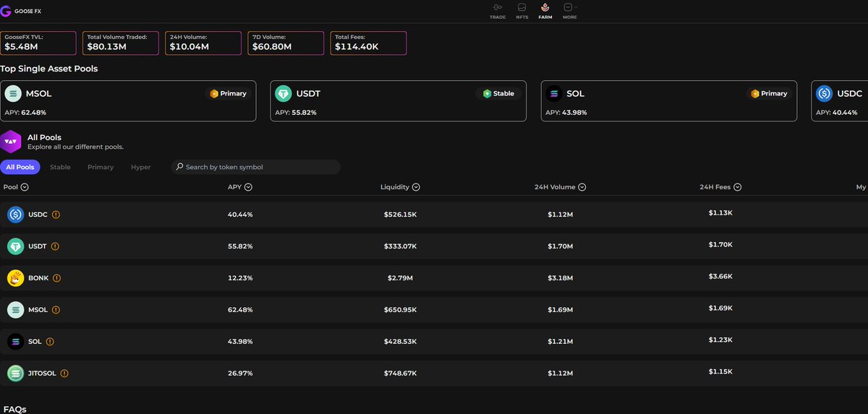This screenshot has height=414, width=868.
Task: Click the Top Single Asset Pools heading
Action: [x=49, y=69]
